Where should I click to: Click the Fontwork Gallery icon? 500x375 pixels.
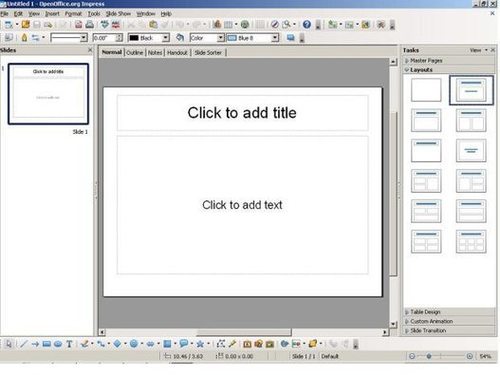pyautogui.click(x=247, y=344)
